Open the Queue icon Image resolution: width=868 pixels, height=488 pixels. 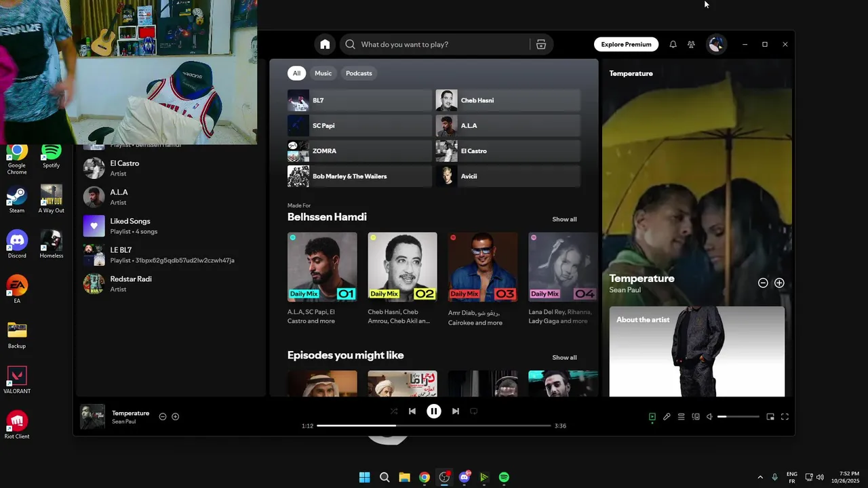(x=681, y=417)
